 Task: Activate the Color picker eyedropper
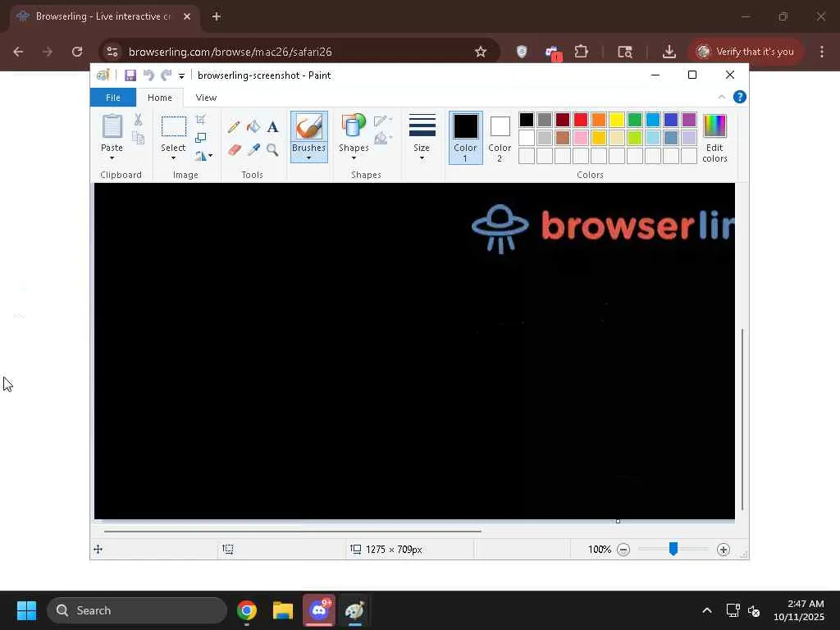click(253, 149)
